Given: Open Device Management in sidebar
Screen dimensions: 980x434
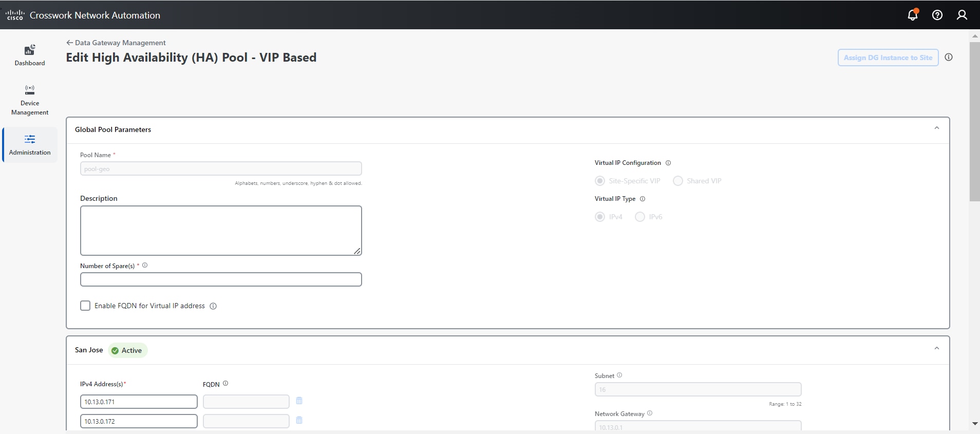Looking at the screenshot, I should coord(30,100).
